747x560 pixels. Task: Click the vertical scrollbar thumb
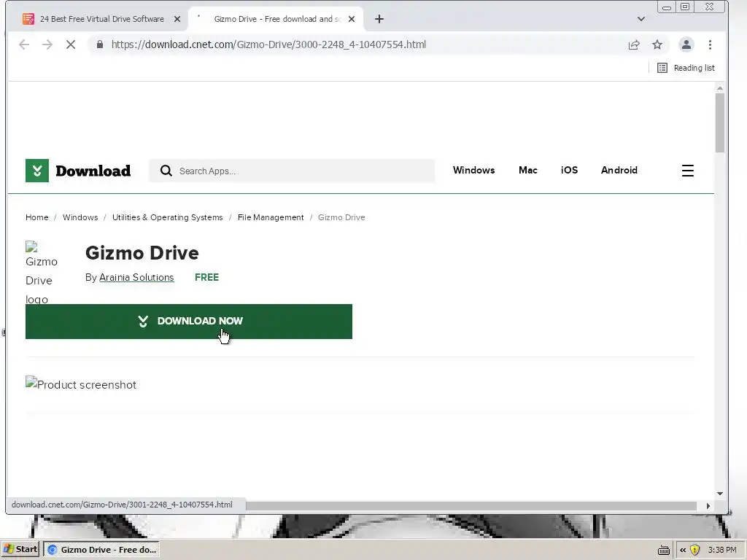[x=719, y=122]
